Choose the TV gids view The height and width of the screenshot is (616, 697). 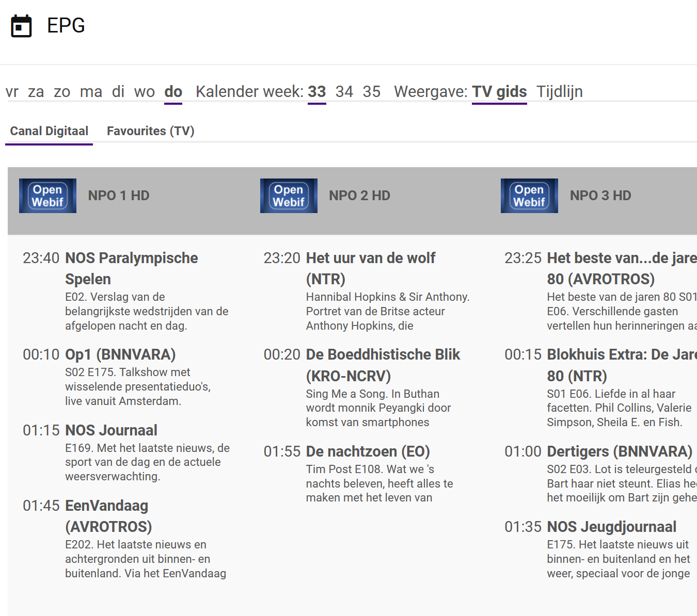499,92
